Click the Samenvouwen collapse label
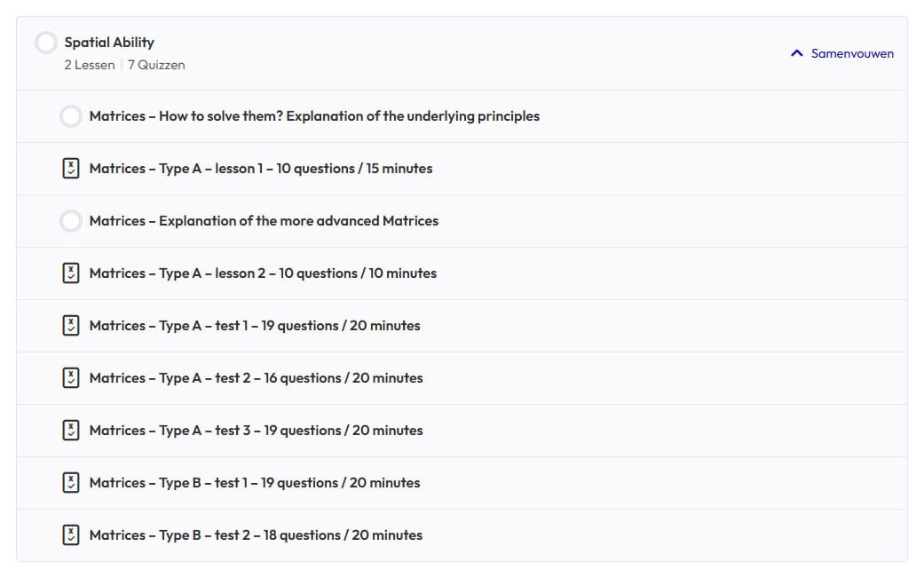 pyautogui.click(x=852, y=53)
